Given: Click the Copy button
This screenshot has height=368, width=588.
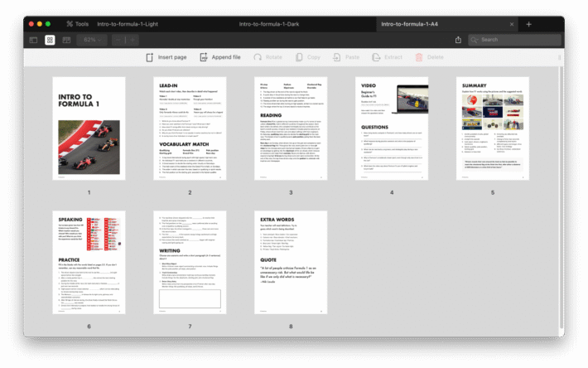Looking at the screenshot, I should pyautogui.click(x=308, y=57).
